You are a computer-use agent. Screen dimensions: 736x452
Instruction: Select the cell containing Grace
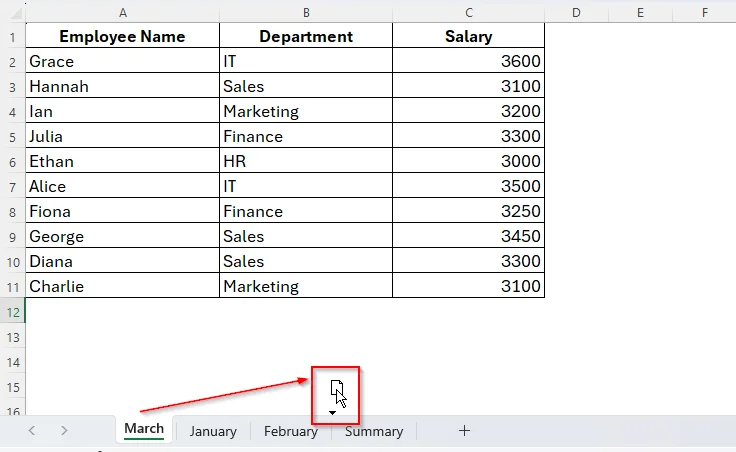click(x=123, y=61)
